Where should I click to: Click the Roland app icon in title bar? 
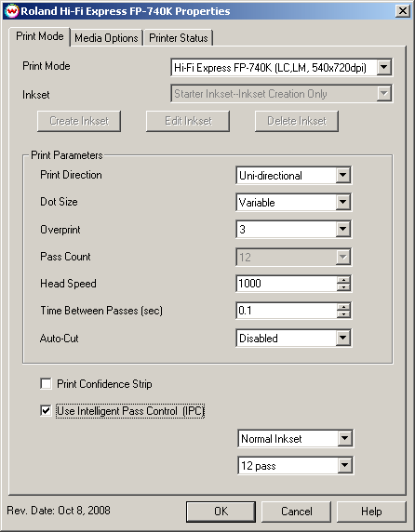[x=11, y=11]
